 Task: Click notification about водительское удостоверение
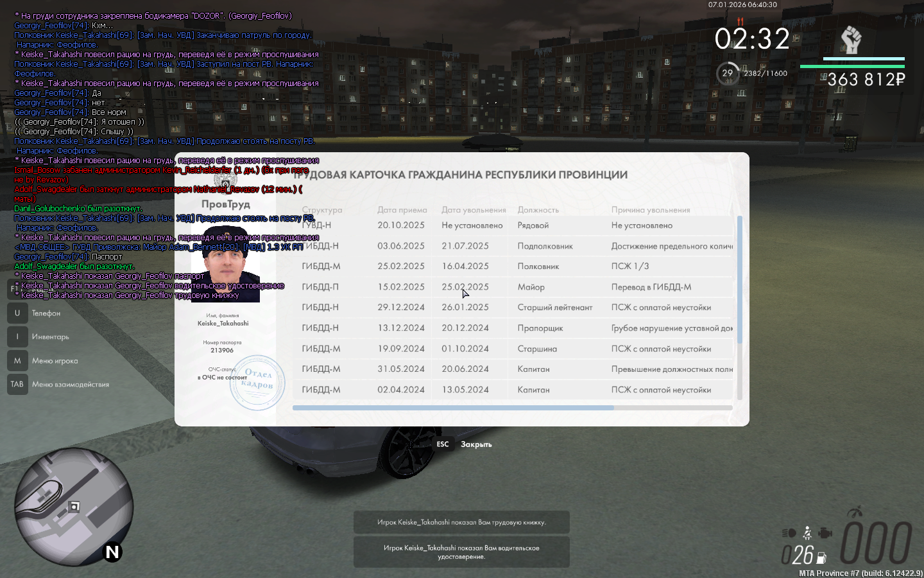click(x=461, y=552)
